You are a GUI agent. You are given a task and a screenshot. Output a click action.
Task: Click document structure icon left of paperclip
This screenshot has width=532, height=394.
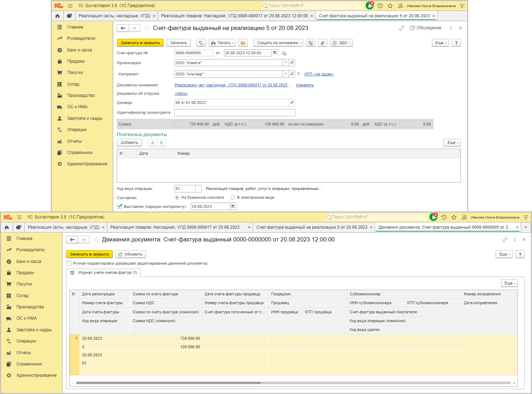point(311,43)
